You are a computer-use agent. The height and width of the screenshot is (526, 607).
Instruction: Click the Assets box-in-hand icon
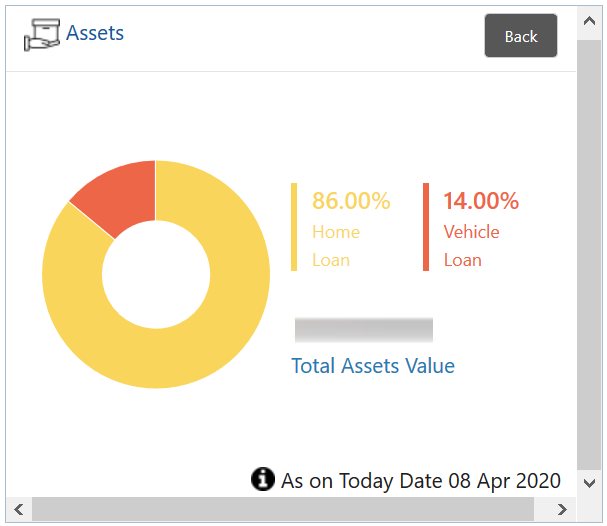tap(41, 35)
